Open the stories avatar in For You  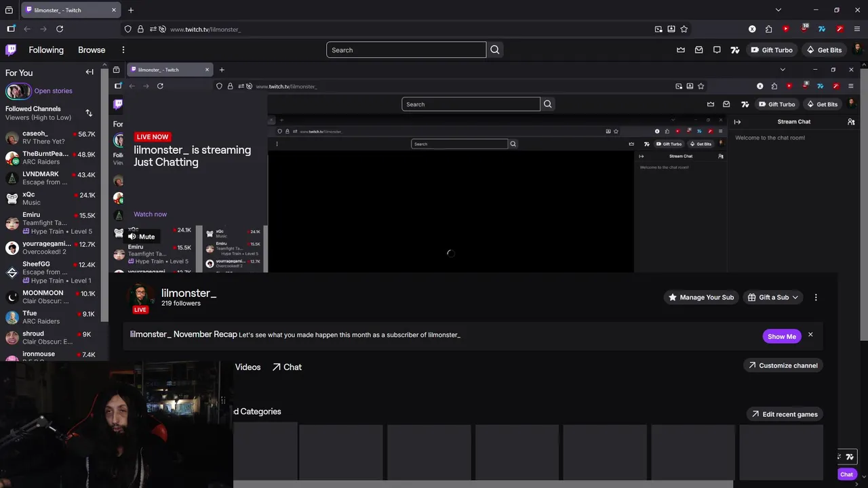click(x=18, y=91)
